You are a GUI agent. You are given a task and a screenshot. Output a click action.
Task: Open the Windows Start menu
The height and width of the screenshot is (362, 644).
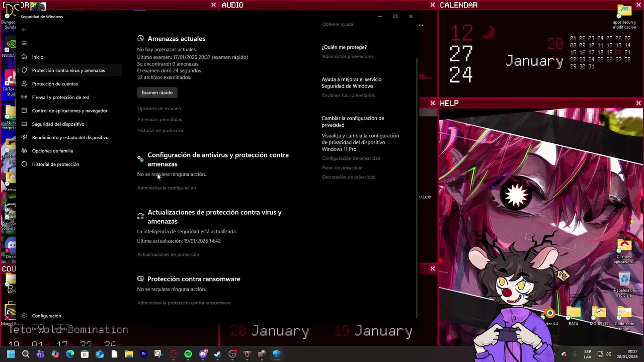(11, 354)
